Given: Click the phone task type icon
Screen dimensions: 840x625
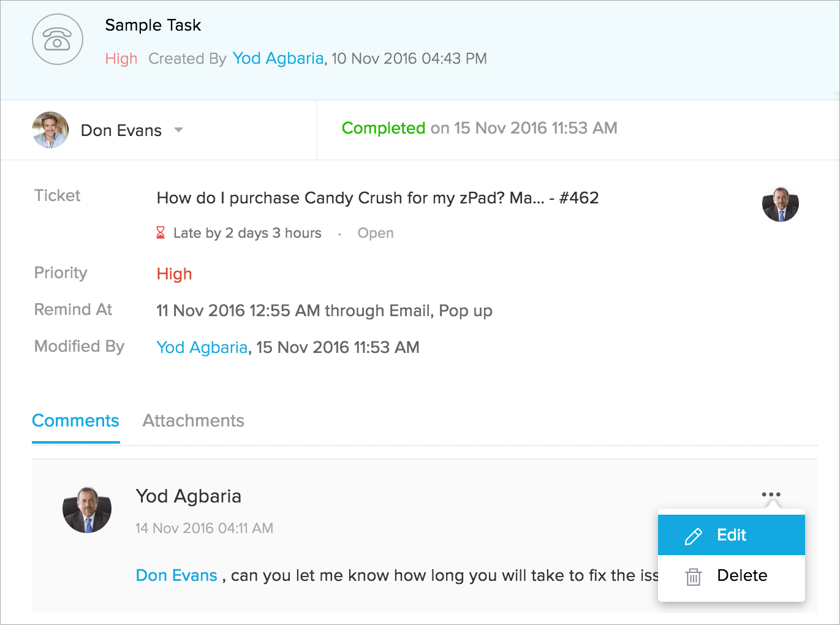Looking at the screenshot, I should click(x=57, y=40).
